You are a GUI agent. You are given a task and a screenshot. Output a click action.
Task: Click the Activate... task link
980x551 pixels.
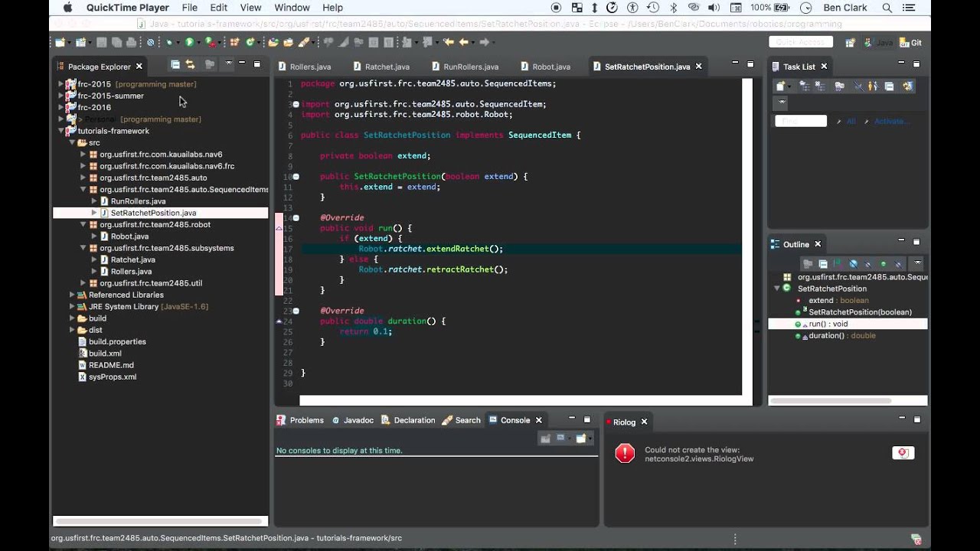click(893, 121)
